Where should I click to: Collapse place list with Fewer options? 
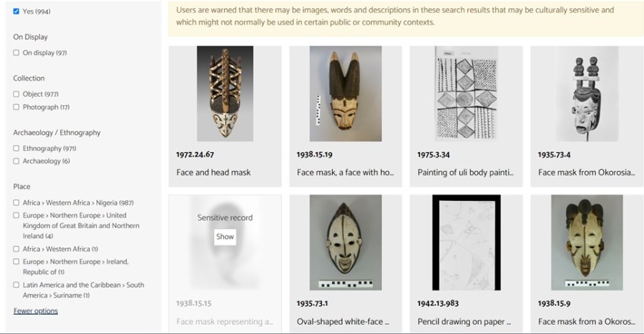click(36, 311)
